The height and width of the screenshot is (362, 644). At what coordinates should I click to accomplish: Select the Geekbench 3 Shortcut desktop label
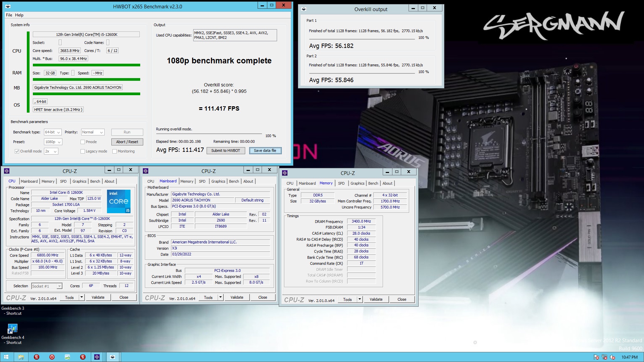[13, 311]
